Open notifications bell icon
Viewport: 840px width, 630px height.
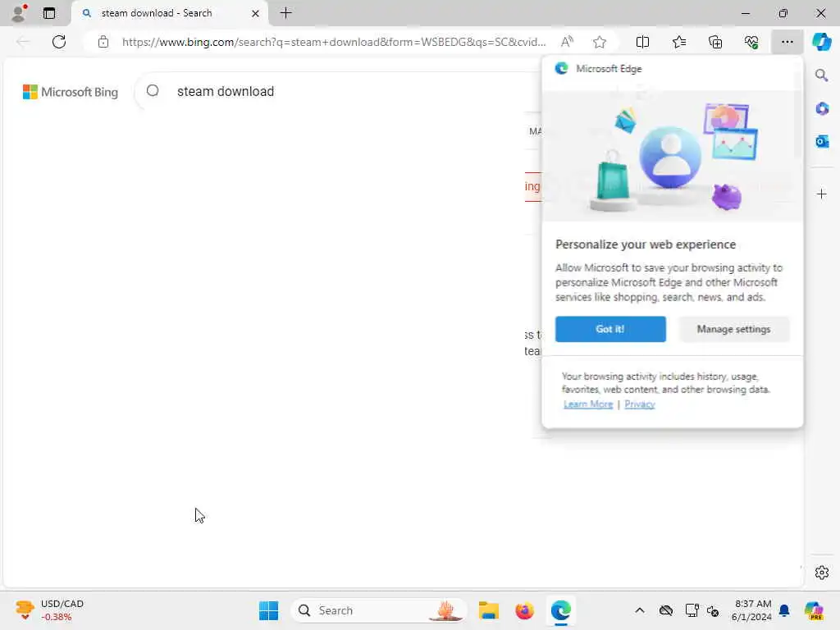pos(784,610)
